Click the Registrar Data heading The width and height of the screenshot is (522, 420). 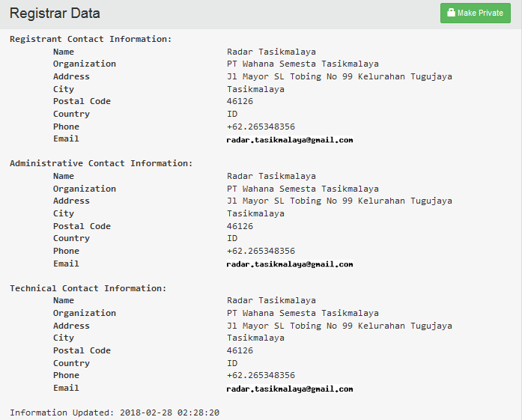pos(55,13)
